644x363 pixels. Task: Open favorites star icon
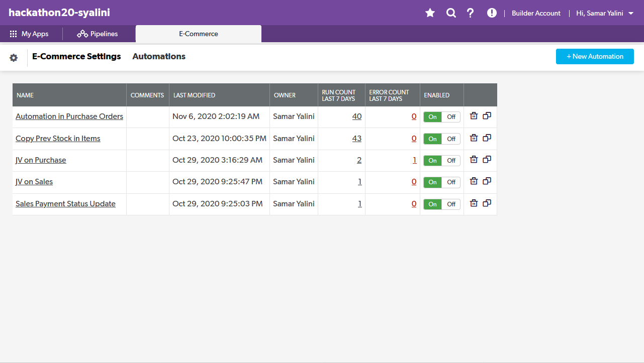tap(430, 13)
